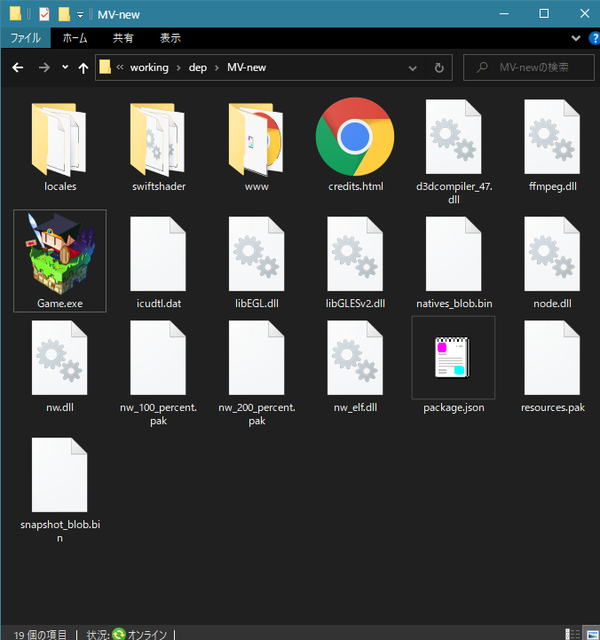Expand the breadcrumb arrow after dep
Screen dimensions: 600x640
coord(217,68)
